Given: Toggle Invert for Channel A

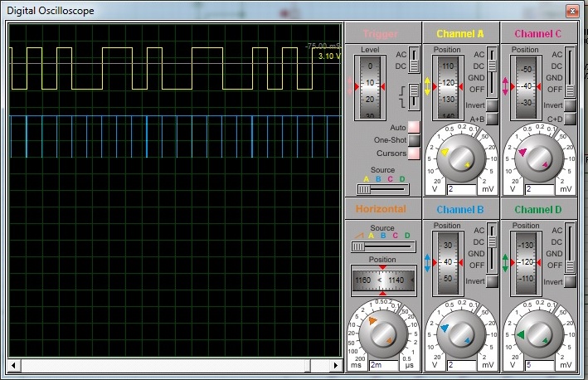Looking at the screenshot, I should [492, 105].
